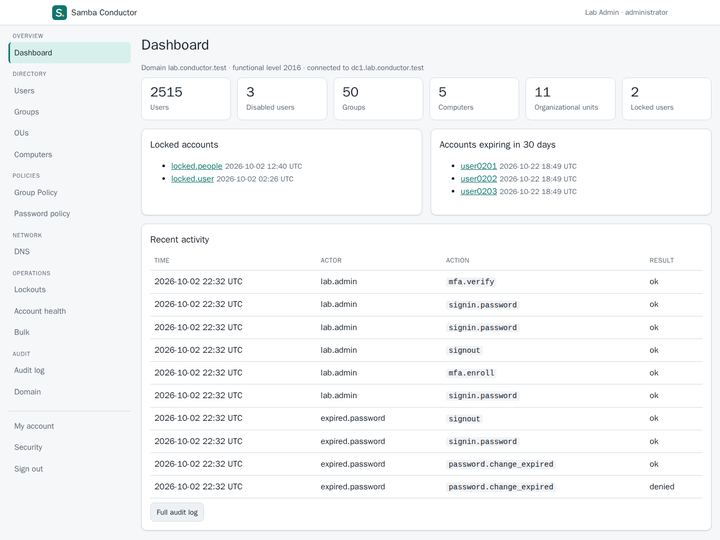Click the 3 Disabled users stat card
Image resolution: width=720 pixels, height=540 pixels.
pyautogui.click(x=282, y=99)
